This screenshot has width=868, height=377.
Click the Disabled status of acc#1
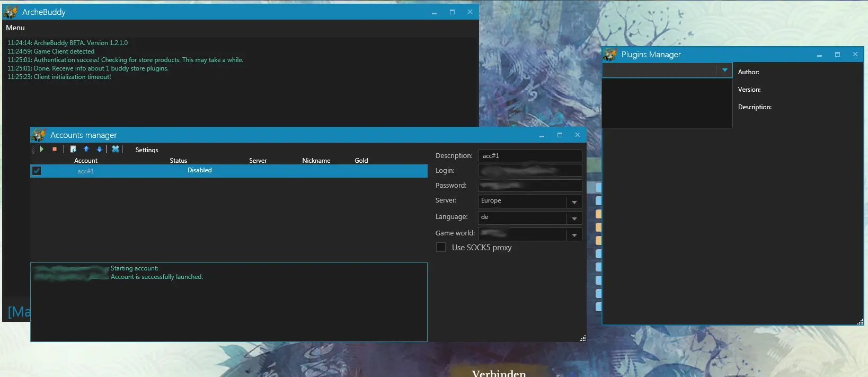(x=200, y=170)
